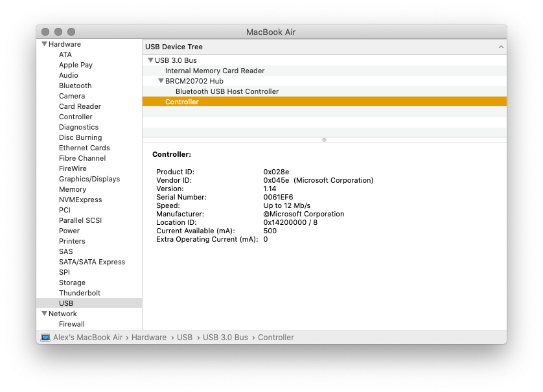Click the bold Controller: details heading
The height and width of the screenshot is (392, 543).
[172, 154]
